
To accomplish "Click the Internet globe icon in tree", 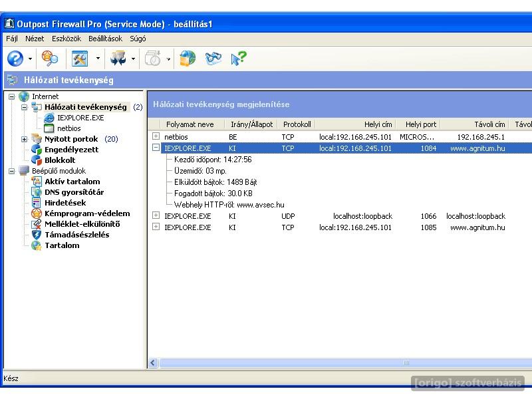I will (24, 96).
